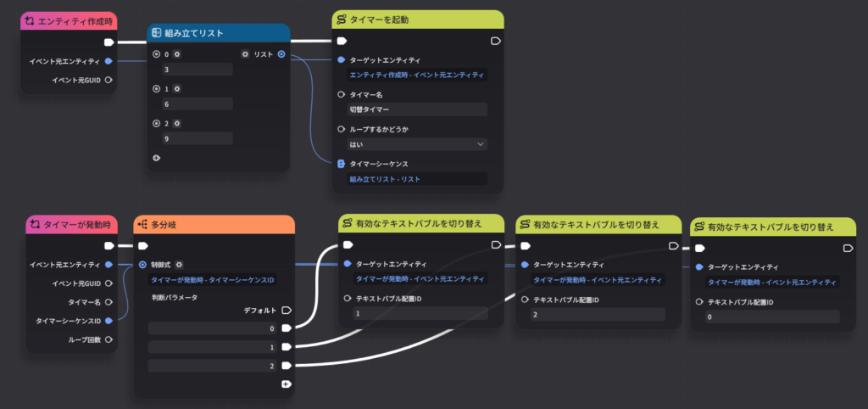Screen dimensions: 868x409
Task: Click the タイマーシーケンス list pin on タイマーを起動
Action: tap(342, 164)
